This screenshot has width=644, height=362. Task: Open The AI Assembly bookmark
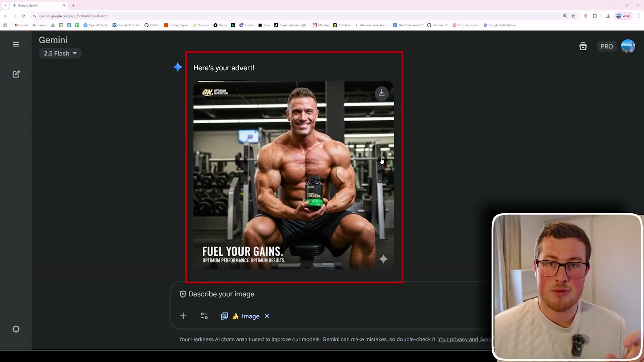pyautogui.click(x=408, y=25)
